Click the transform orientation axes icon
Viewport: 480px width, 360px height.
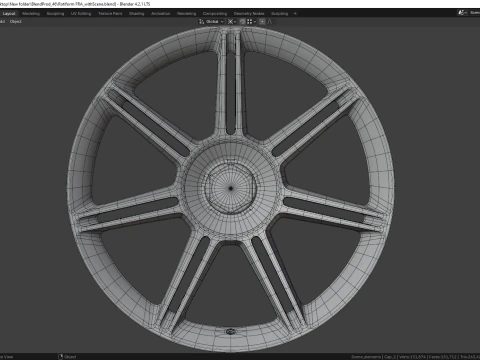[x=201, y=22]
